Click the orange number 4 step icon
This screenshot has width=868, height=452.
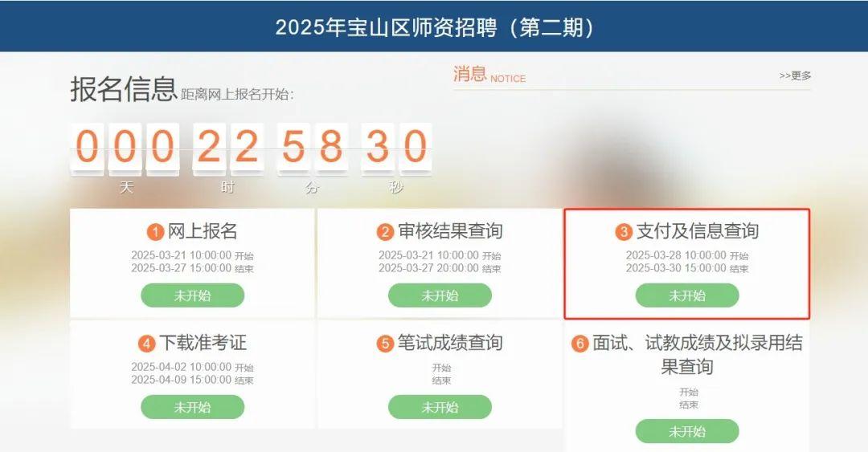pyautogui.click(x=147, y=344)
